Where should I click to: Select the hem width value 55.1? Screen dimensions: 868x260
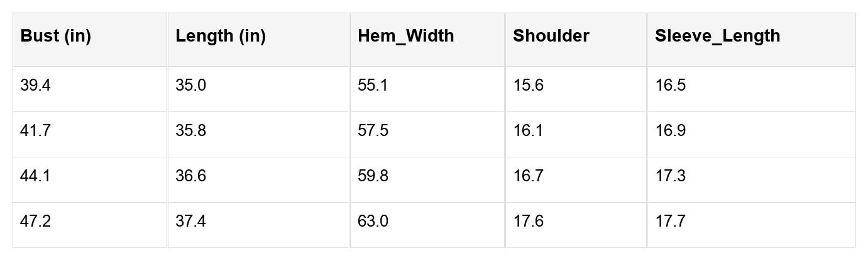[x=373, y=86]
